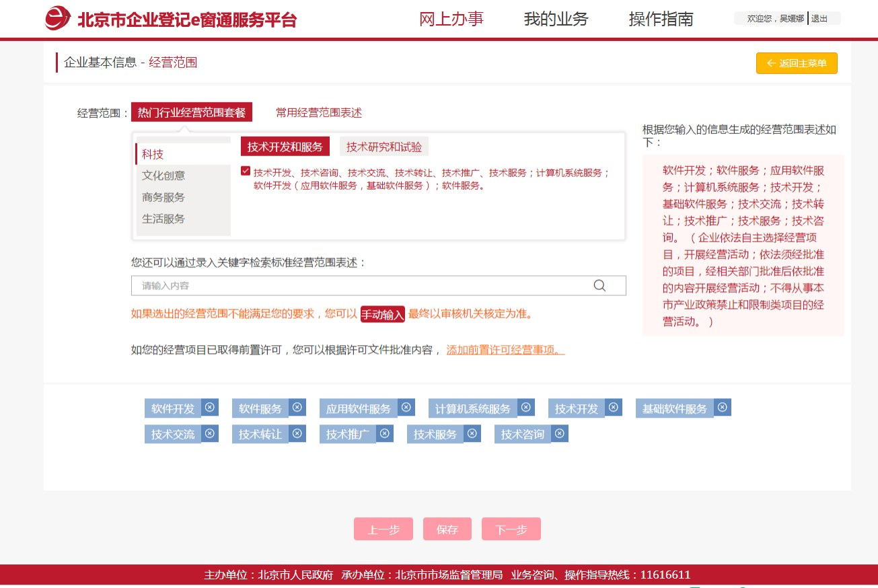Click the 下一步 button
Image resolution: width=878 pixels, height=588 pixels.
[x=511, y=529]
